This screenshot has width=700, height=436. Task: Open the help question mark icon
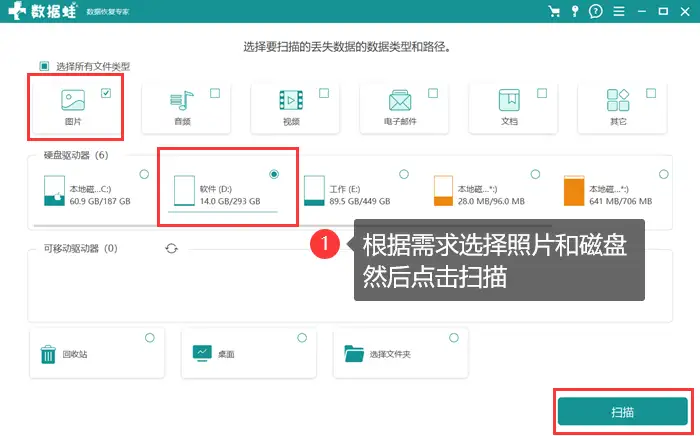click(x=596, y=11)
